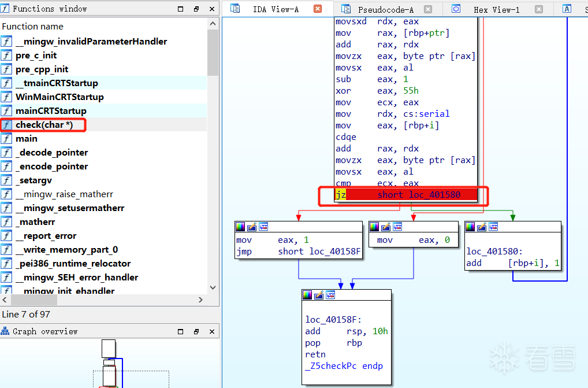Click the function list scroll-left arrow
This screenshot has height=388, width=588.
coord(5,300)
